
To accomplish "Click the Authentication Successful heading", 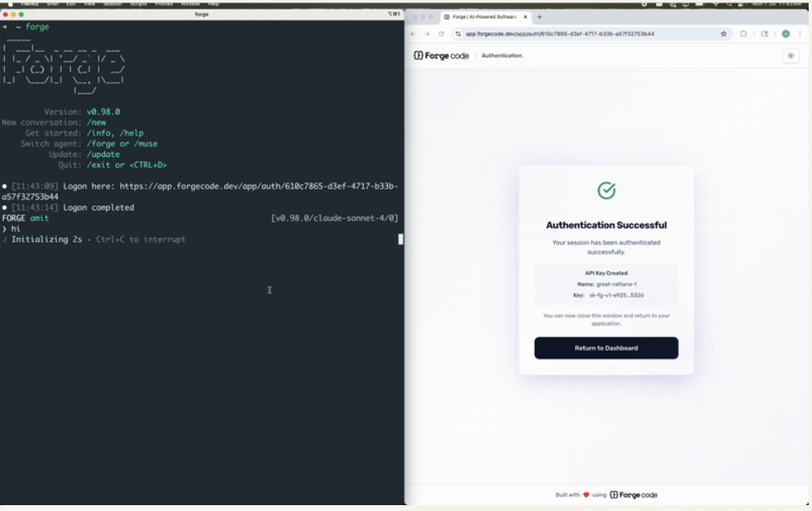I will (x=607, y=225).
